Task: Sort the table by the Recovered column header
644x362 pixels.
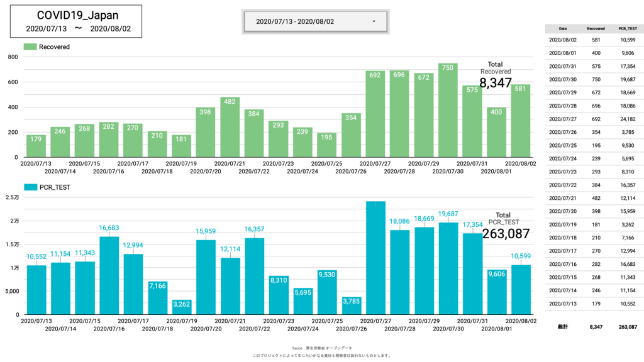Action: click(x=596, y=28)
